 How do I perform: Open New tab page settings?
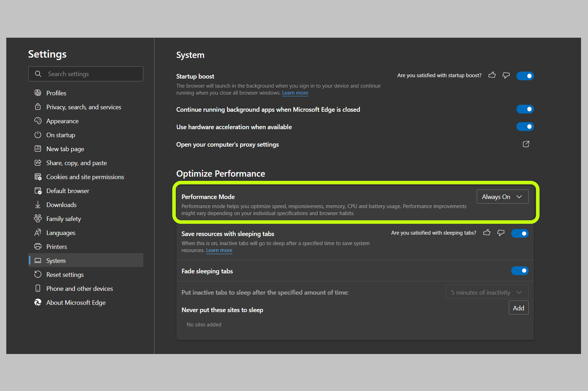click(x=86, y=149)
